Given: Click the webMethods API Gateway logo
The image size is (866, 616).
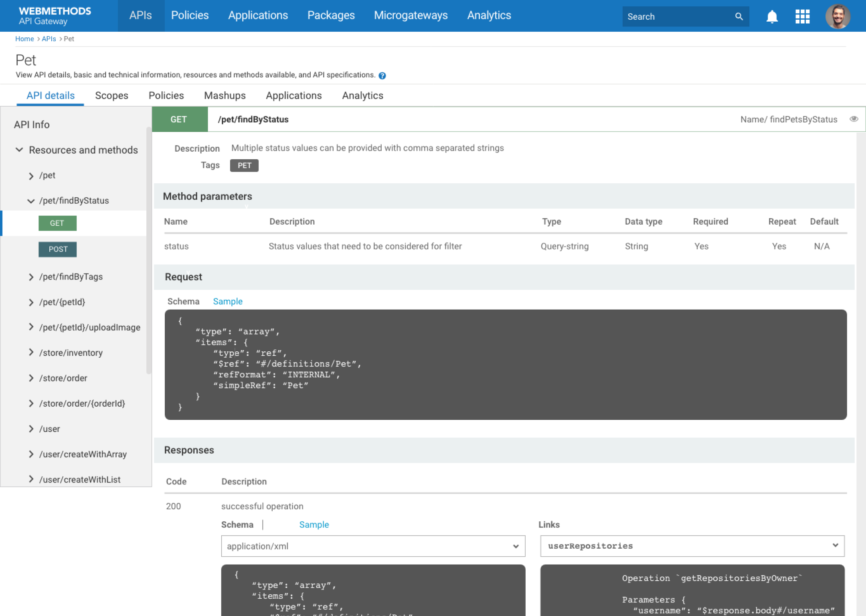Looking at the screenshot, I should click(55, 16).
